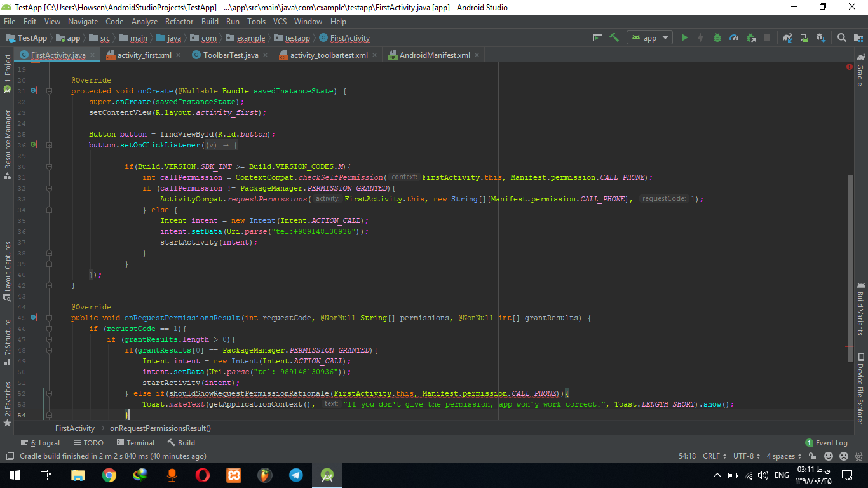Click the Search Everywhere magnifier icon
This screenshot has width=868, height=488.
pyautogui.click(x=842, y=38)
